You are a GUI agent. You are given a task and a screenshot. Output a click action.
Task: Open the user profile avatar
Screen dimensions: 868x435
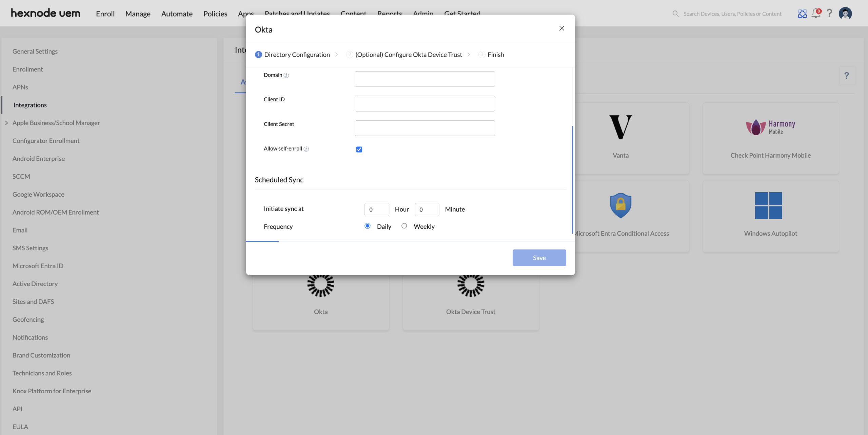pos(845,14)
